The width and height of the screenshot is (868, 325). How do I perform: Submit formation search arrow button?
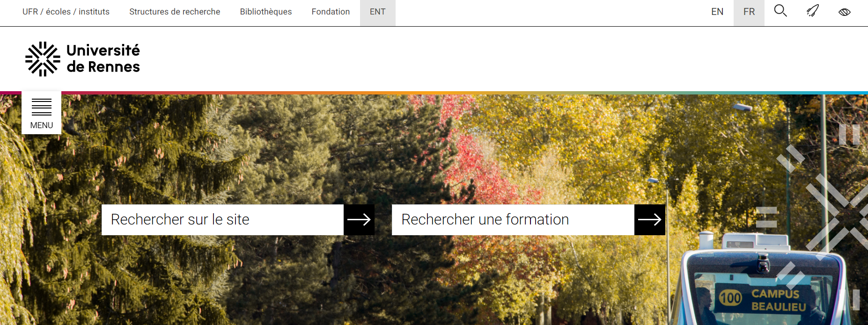pyautogui.click(x=650, y=220)
